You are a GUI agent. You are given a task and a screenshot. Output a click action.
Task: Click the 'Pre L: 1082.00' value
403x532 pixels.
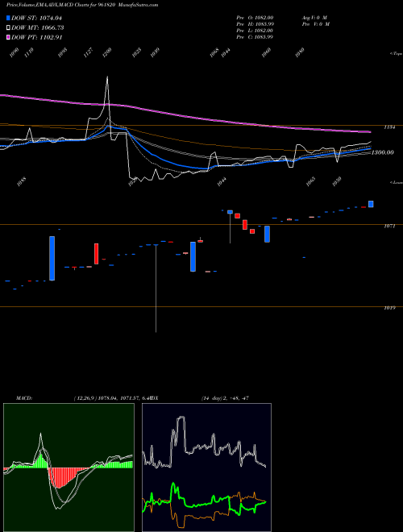[255, 31]
